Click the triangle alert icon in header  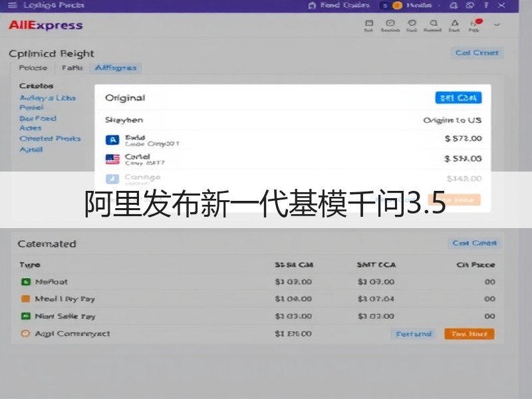[455, 23]
